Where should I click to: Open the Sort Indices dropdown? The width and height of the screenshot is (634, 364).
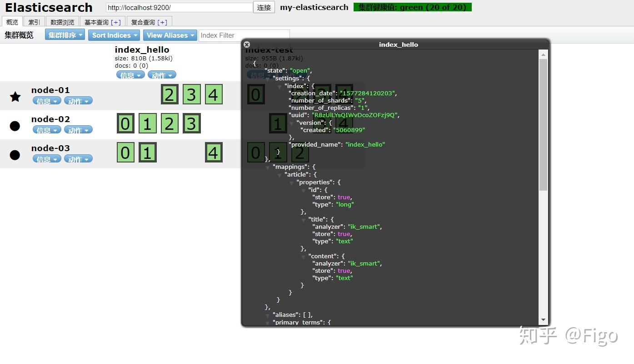tap(114, 35)
